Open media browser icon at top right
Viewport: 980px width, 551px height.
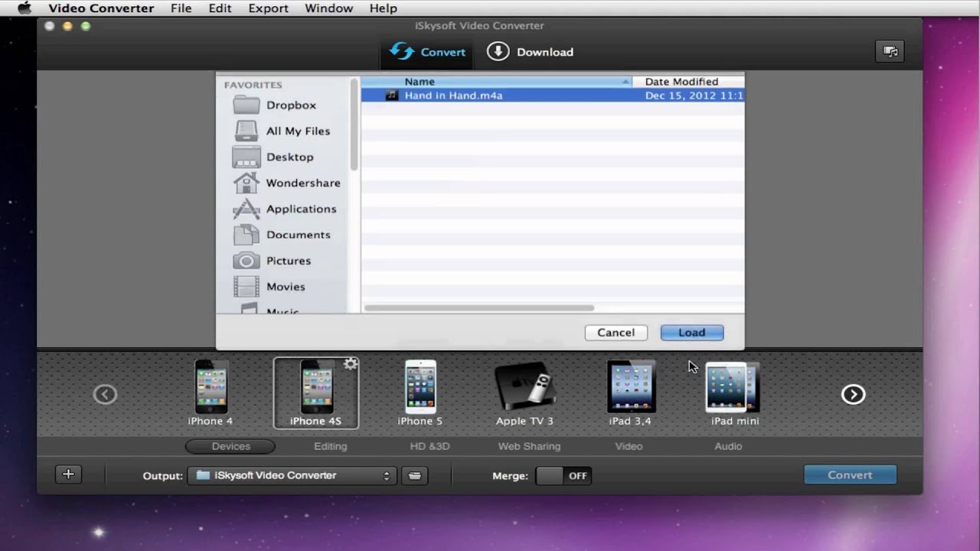[x=890, y=51]
